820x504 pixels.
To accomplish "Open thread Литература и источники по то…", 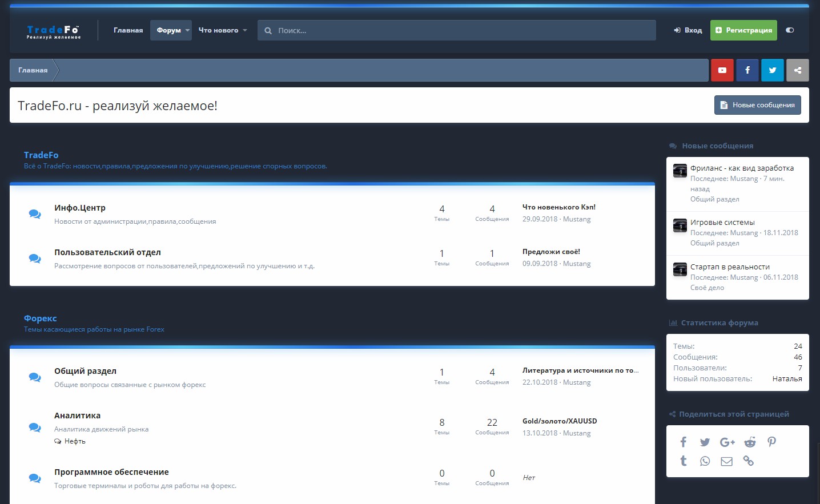I will pyautogui.click(x=581, y=370).
